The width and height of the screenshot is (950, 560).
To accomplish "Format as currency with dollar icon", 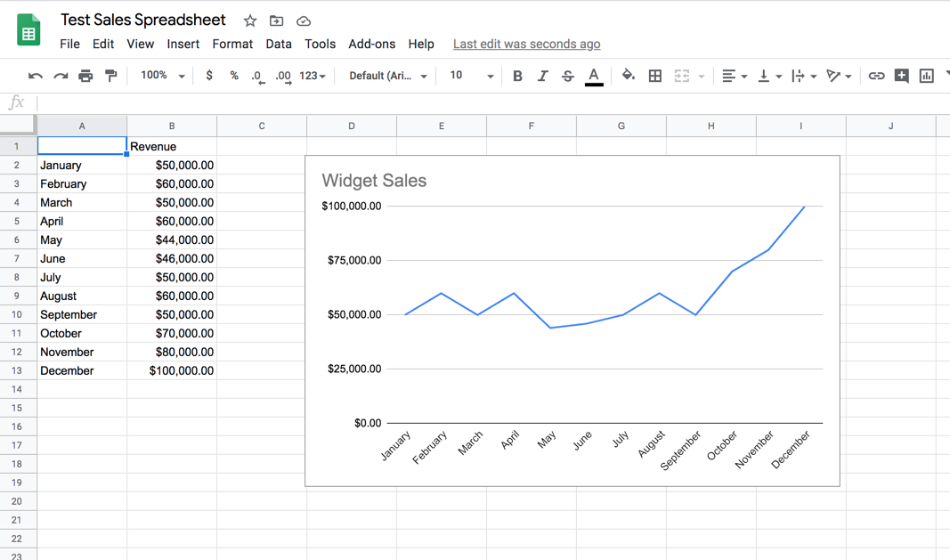I will coord(209,75).
